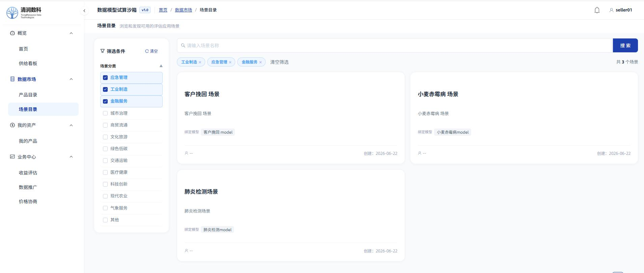Open the 小麦赤霉病 场景 card
The height and width of the screenshot is (273, 644).
(524, 118)
